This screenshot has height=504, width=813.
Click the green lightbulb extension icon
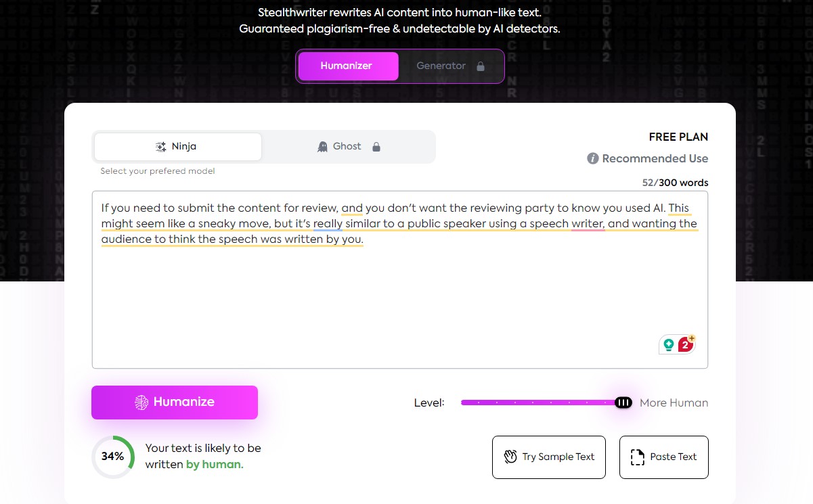click(x=669, y=345)
